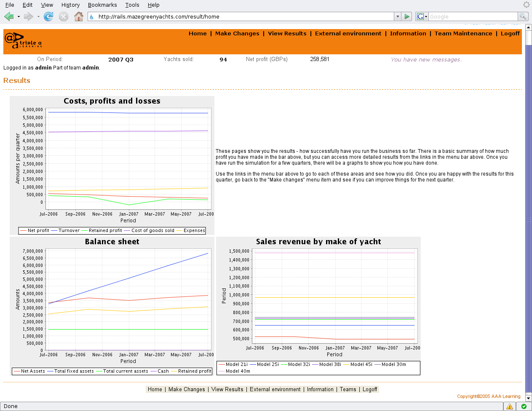Click the green security check icon
This screenshot has height=411, width=532.
point(524,406)
